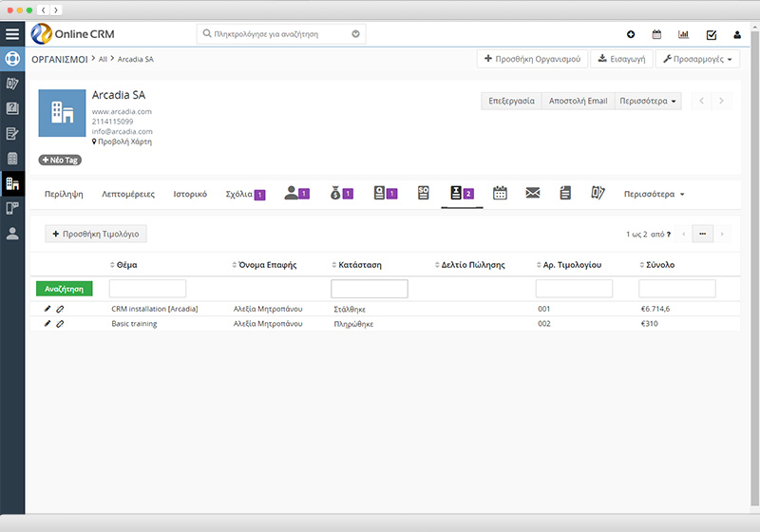Open the Emails envelope tab icon
Screen dimensions: 760x532
point(533,193)
